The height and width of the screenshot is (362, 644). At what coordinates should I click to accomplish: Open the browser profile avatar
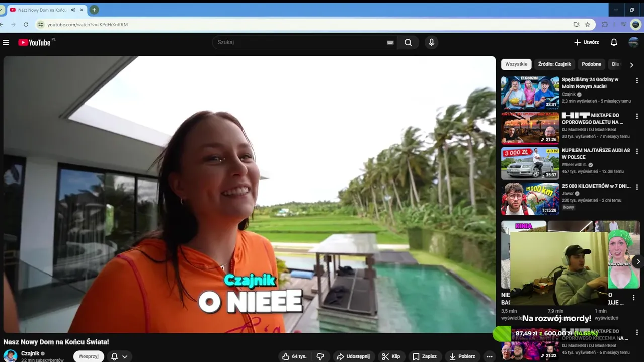[636, 24]
